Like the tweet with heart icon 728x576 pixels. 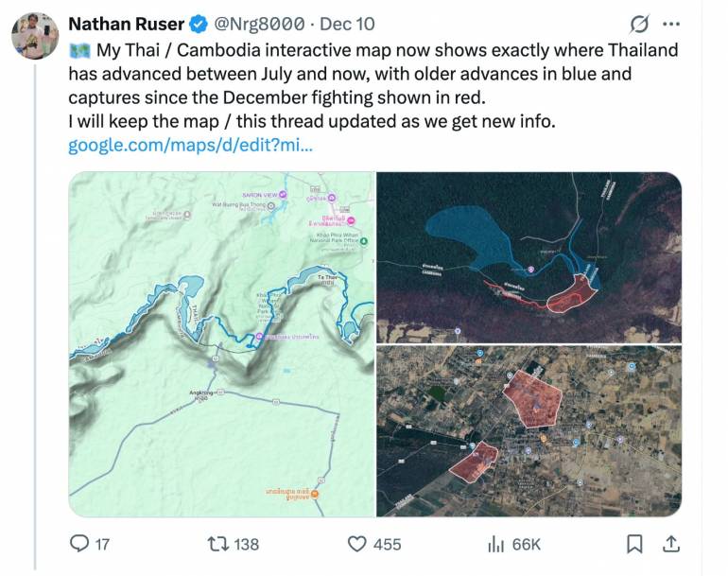[x=356, y=543]
